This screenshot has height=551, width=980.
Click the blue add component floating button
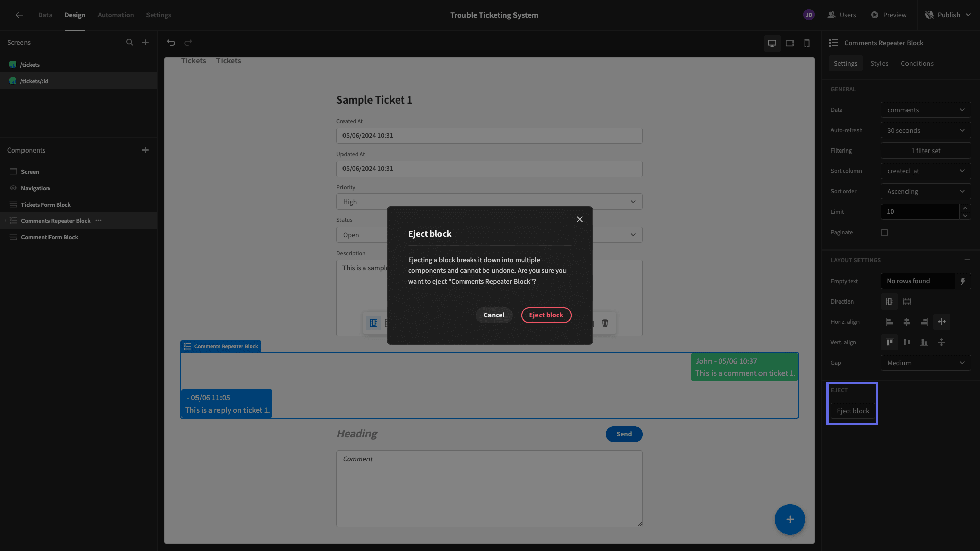click(790, 519)
